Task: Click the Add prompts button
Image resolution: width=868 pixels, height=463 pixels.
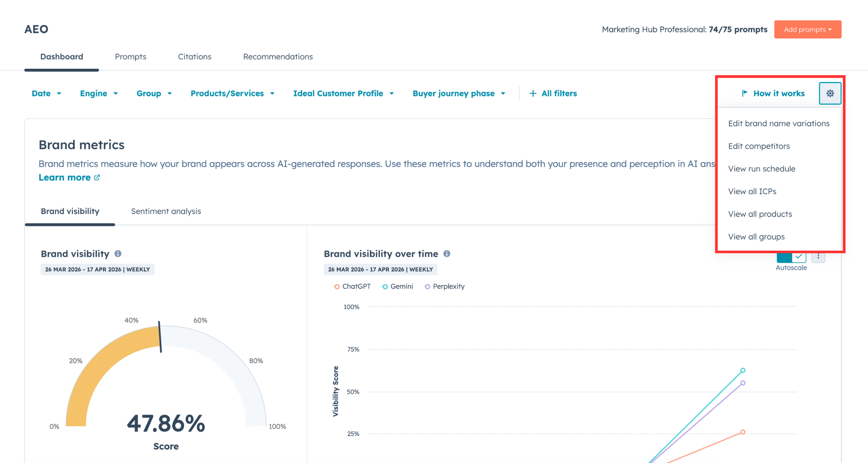Action: pos(808,29)
